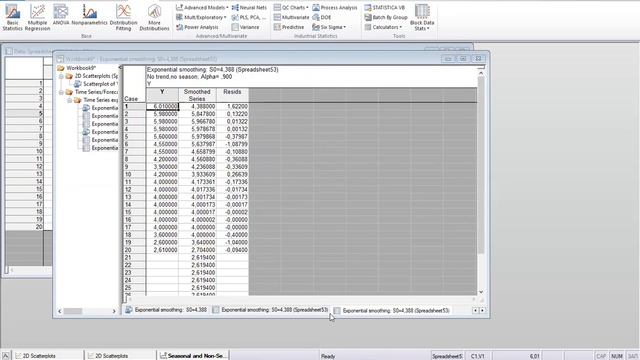Collapse Time Series/Forecasting folder
This screenshot has width=640, height=360.
click(61, 92)
